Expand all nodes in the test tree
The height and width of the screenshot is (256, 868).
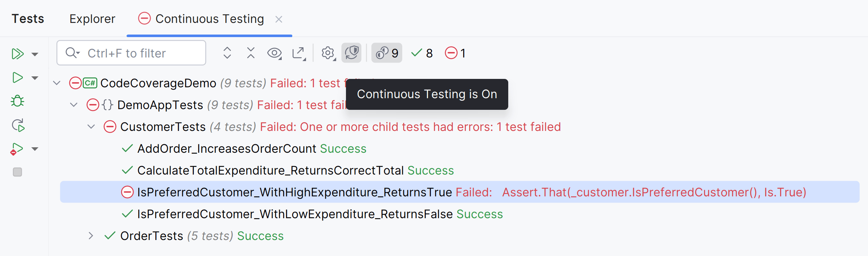point(227,53)
